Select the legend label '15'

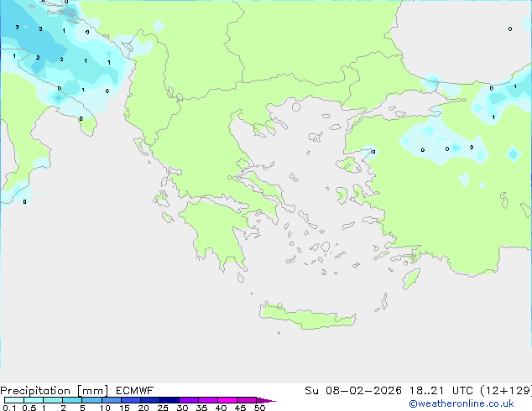(x=124, y=408)
